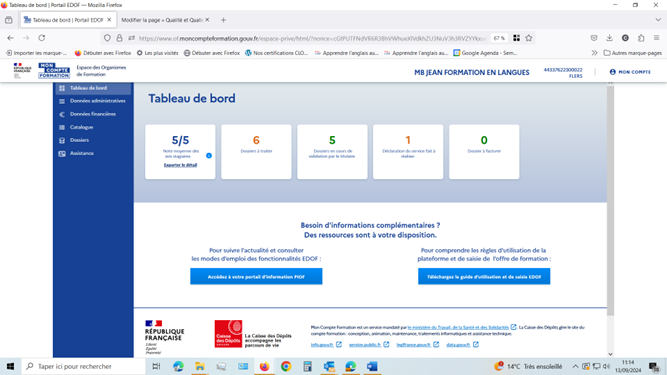Open the Importer les marque-pages bookmark
Image resolution: width=667 pixels, height=375 pixels.
point(36,53)
